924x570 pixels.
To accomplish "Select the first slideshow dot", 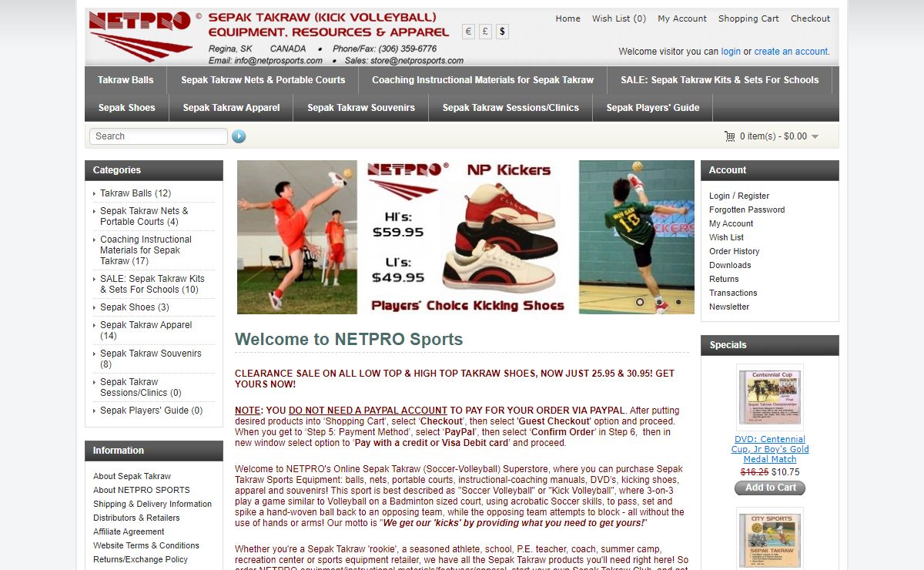I will point(640,303).
